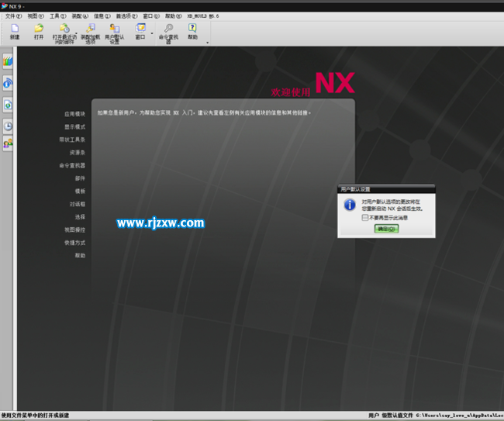Select 部件 welcome page link
Image resolution: width=504 pixels, height=421 pixels.
[x=80, y=178]
